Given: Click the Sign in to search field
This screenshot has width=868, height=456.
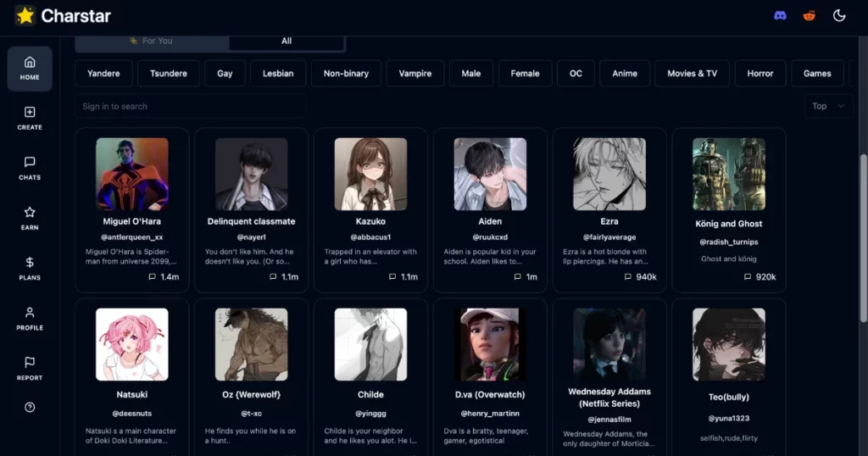Looking at the screenshot, I should [190, 106].
